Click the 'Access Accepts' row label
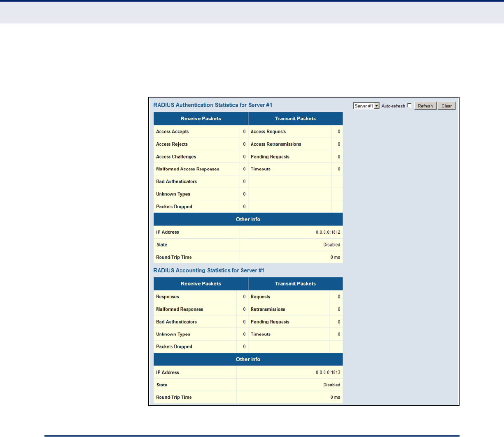The width and height of the screenshot is (504, 437). [x=172, y=132]
